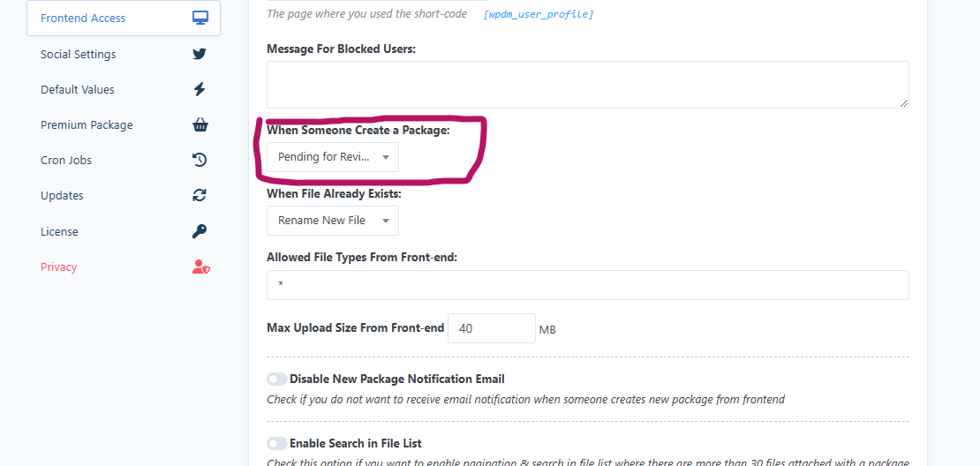Click the refresh arrows Updates icon
The width and height of the screenshot is (980, 466).
(200, 196)
